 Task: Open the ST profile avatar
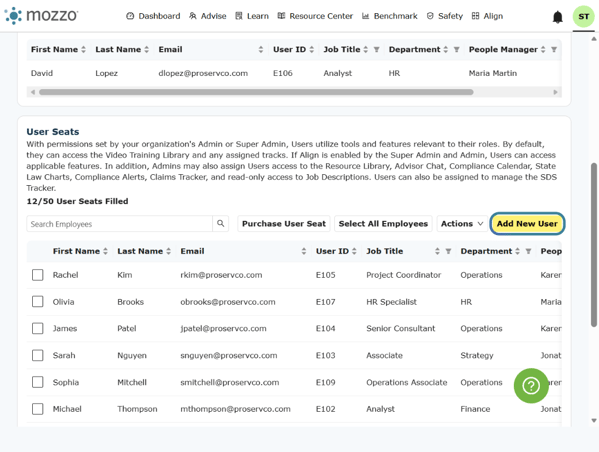click(583, 16)
